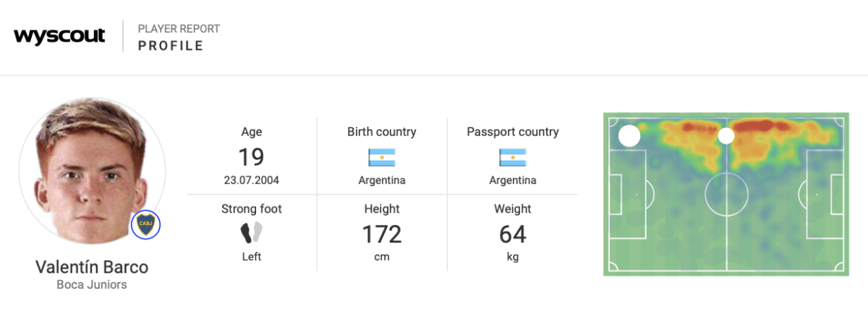Click the pitch center circle on the heatmap
The image size is (868, 317).
click(726, 194)
